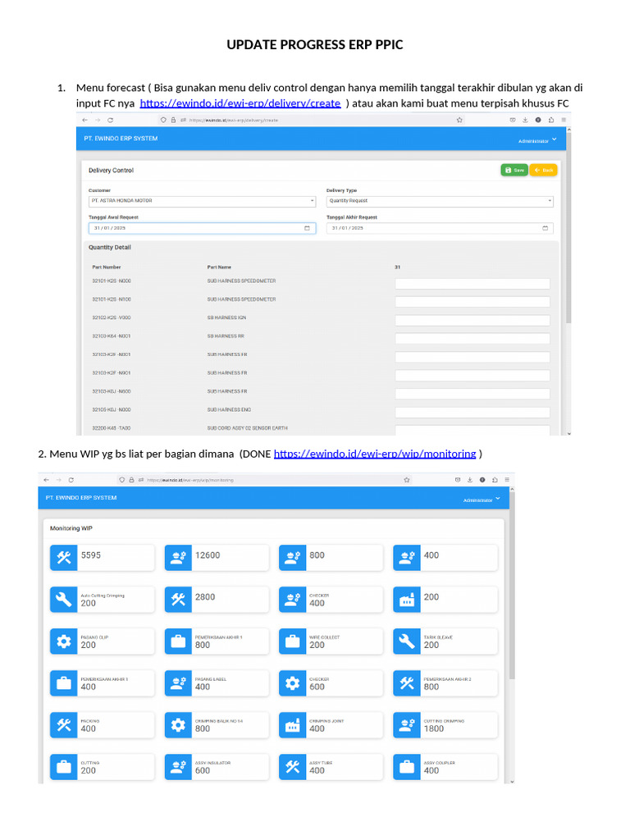Viewport: 630px width, 840px height.
Task: Select the Monitoring WIP heading
Action: pos(71,528)
